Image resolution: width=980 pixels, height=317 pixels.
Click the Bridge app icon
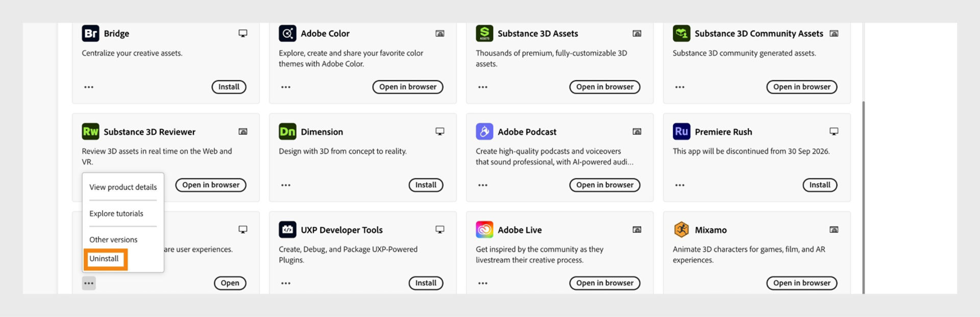pyautogui.click(x=90, y=33)
